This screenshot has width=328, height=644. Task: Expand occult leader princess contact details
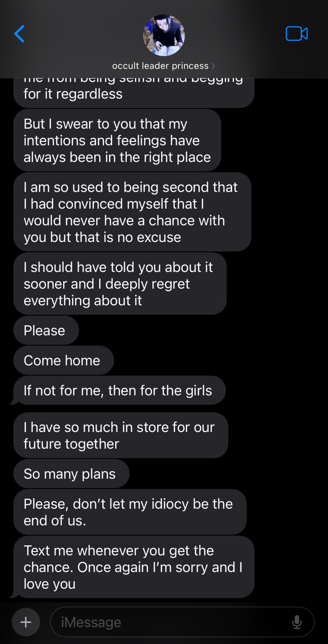coord(164,66)
